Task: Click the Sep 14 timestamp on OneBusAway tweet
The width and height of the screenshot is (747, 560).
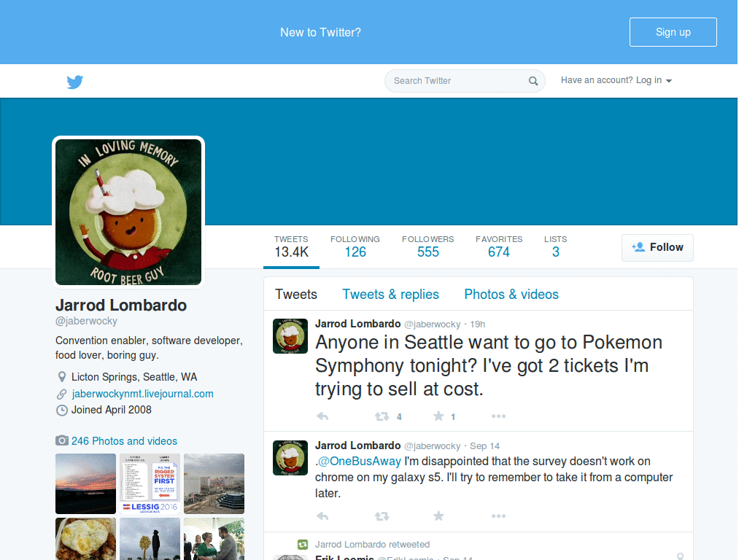Action: click(484, 446)
